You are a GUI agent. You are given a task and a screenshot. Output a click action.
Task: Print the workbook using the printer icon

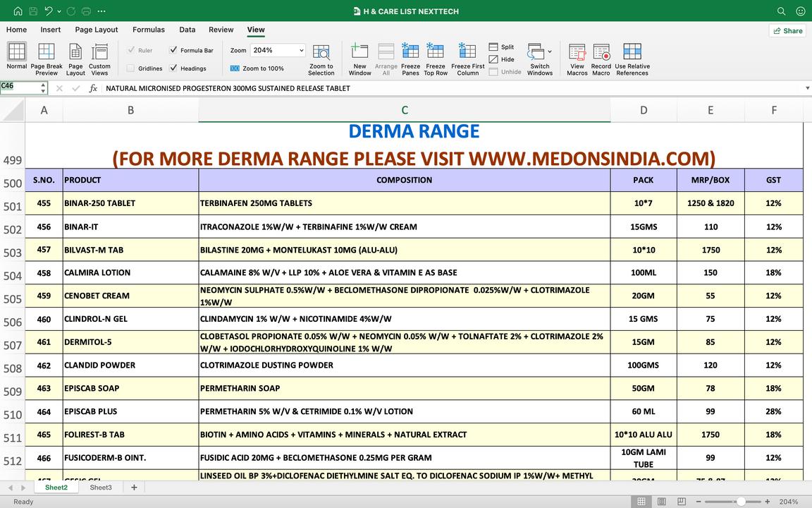coord(86,11)
